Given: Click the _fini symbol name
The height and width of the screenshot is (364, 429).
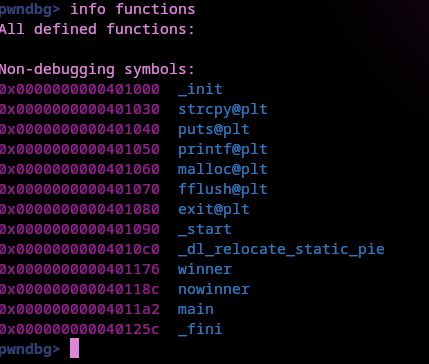Looking at the screenshot, I should [200, 329].
